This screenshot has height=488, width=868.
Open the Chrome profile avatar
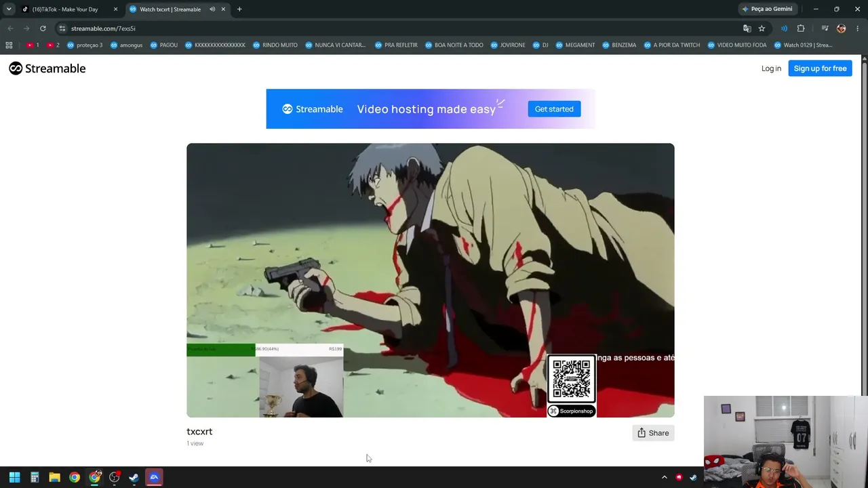tap(841, 28)
